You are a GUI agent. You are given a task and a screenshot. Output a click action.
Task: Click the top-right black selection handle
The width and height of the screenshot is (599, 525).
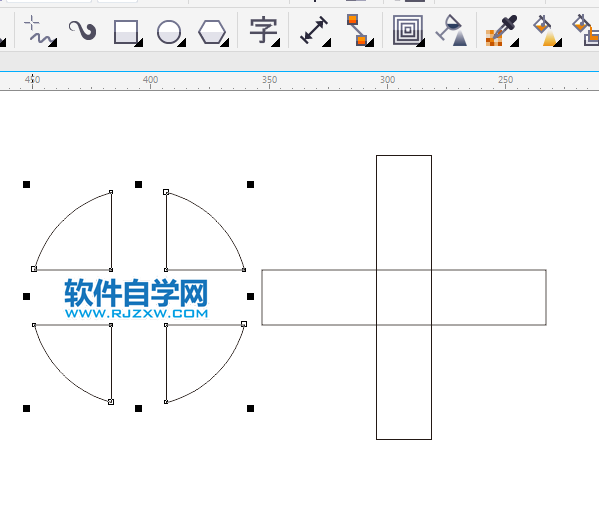click(250, 185)
